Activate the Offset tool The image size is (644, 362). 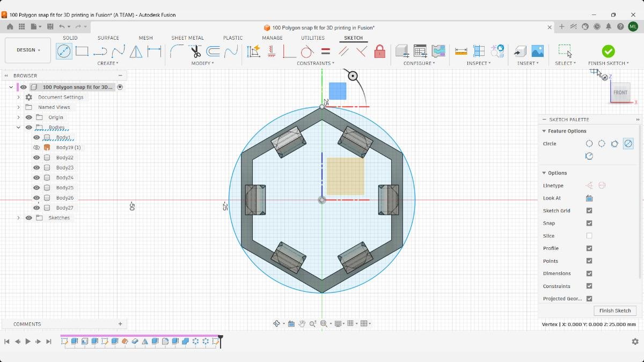213,51
